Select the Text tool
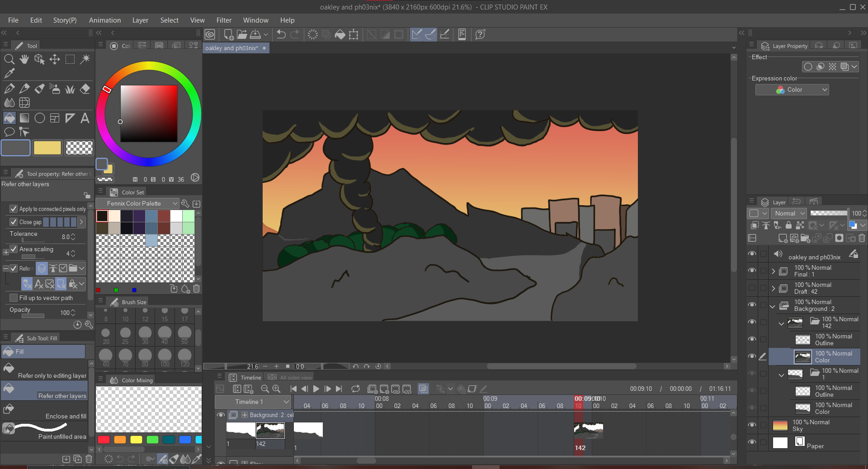This screenshot has width=868, height=469. (x=85, y=118)
